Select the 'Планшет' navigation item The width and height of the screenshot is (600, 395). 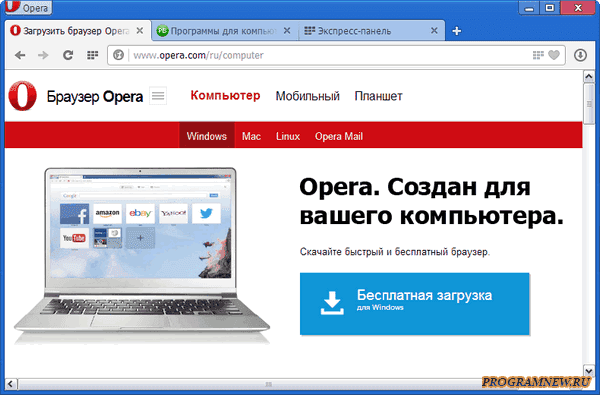[x=378, y=96]
